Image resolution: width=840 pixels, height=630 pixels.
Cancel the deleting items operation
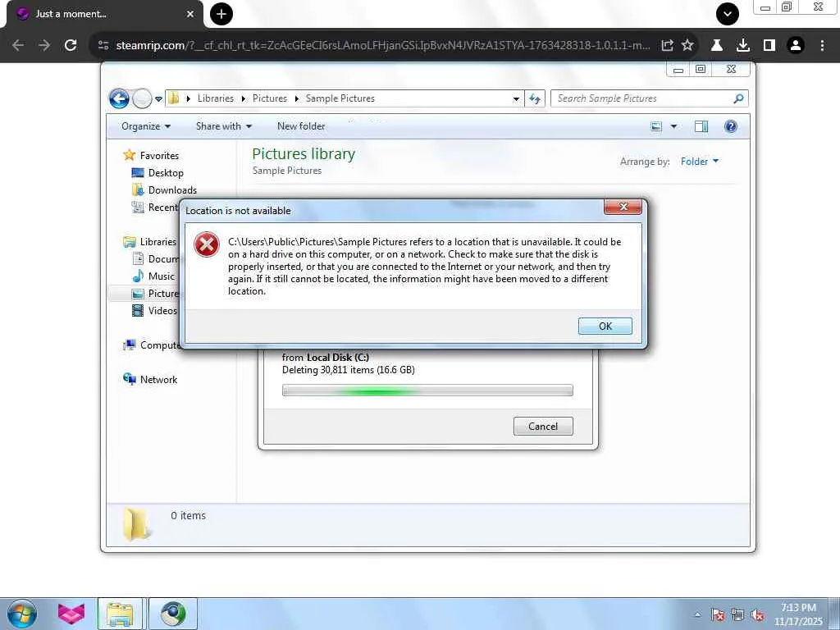543,426
